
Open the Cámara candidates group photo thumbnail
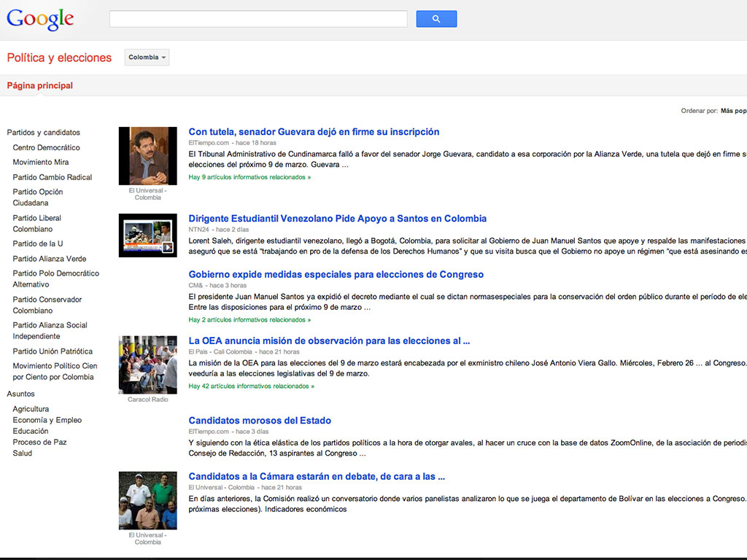click(147, 500)
